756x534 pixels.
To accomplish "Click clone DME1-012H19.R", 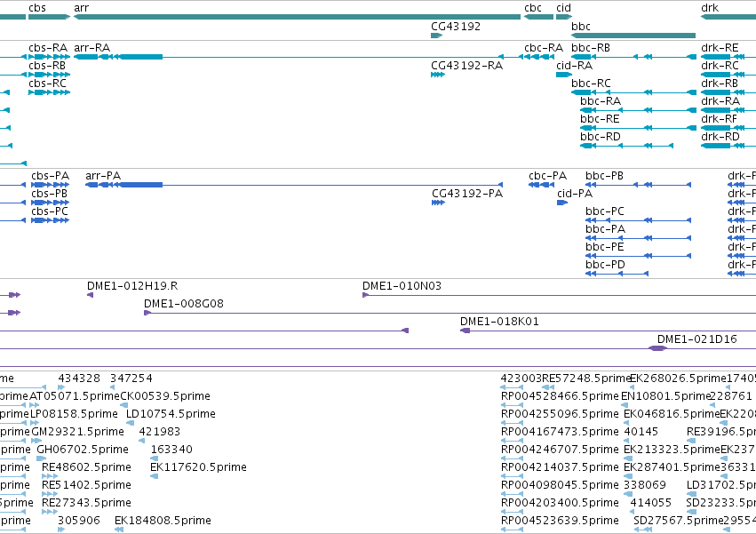I will click(90, 295).
